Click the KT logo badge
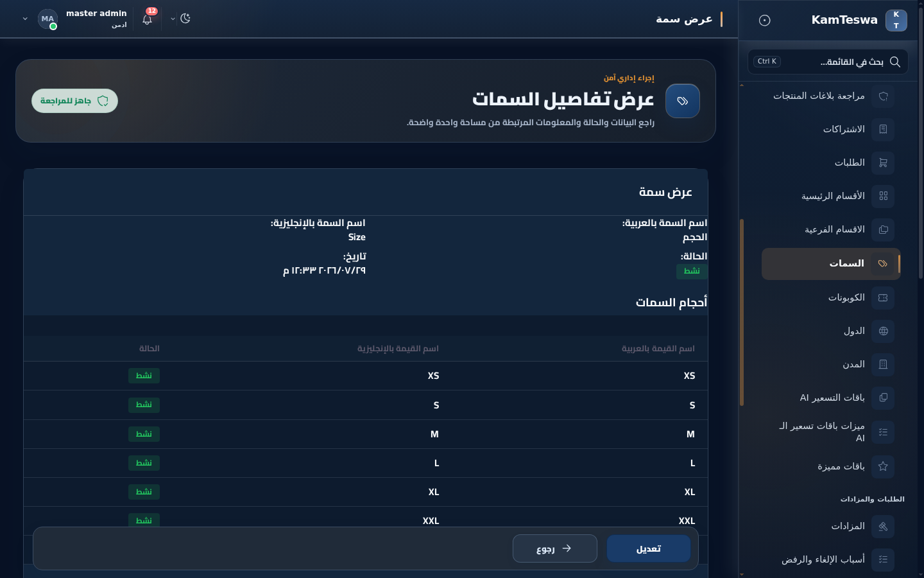The height and width of the screenshot is (578, 924). 896,20
